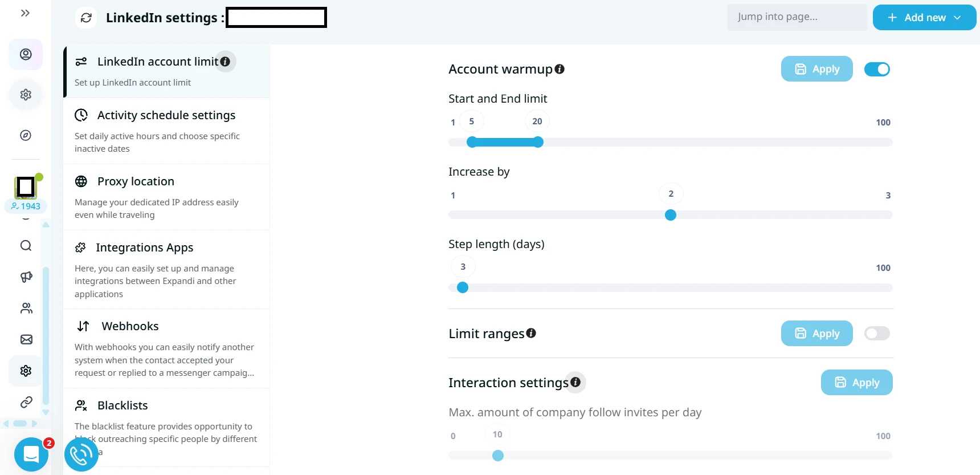Open the Add new dropdown chevron

957,18
